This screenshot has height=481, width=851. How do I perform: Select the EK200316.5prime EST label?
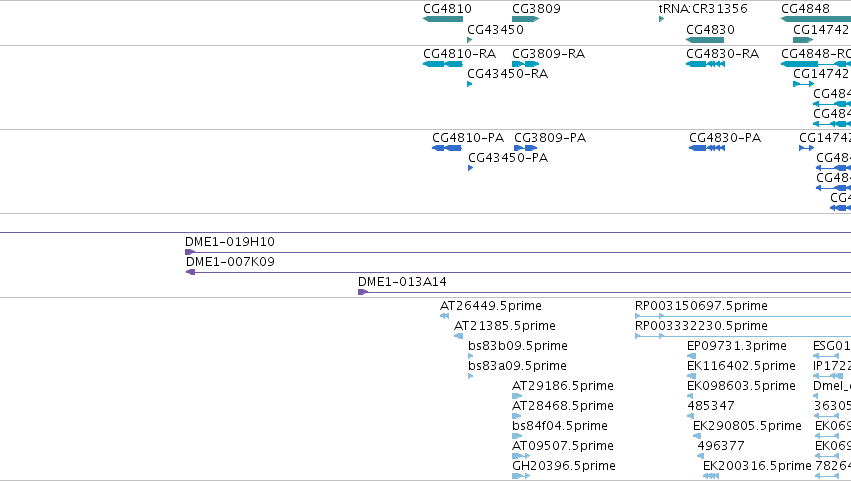pos(757,466)
